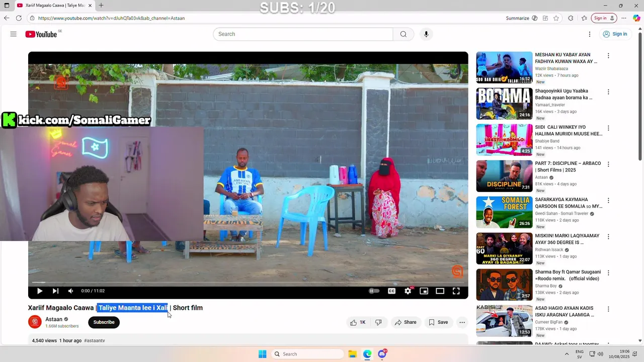Image resolution: width=644 pixels, height=362 pixels.
Task: Enter full screen mode
Action: click(456, 291)
